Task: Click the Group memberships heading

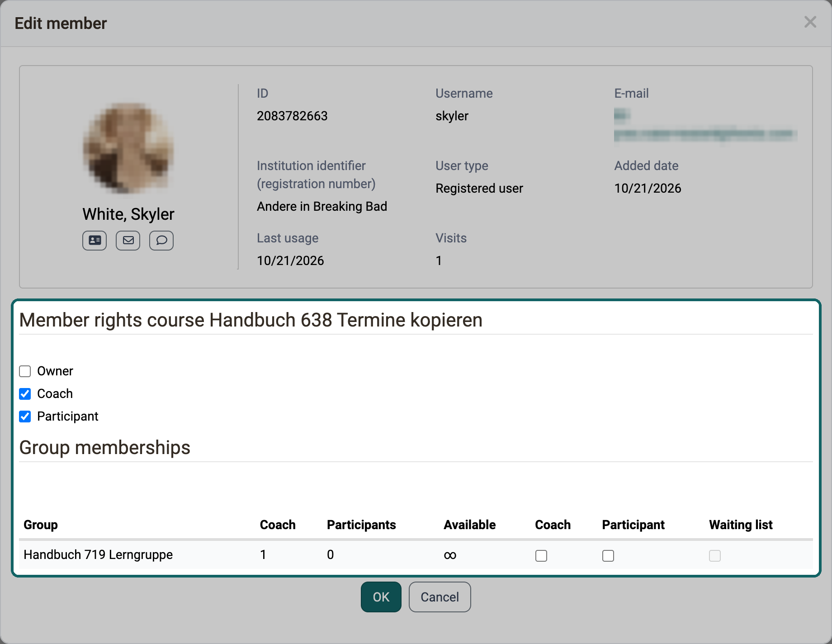Action: pyautogui.click(x=105, y=447)
